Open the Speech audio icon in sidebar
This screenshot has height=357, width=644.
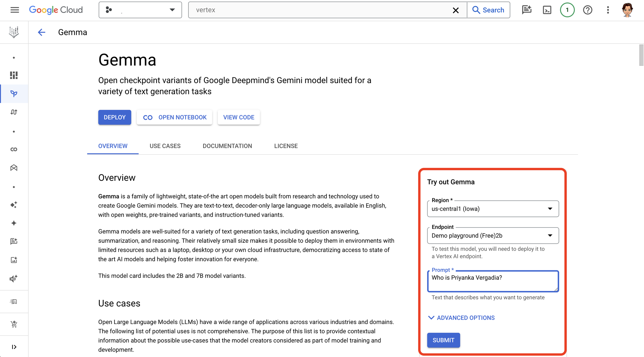coord(14,278)
